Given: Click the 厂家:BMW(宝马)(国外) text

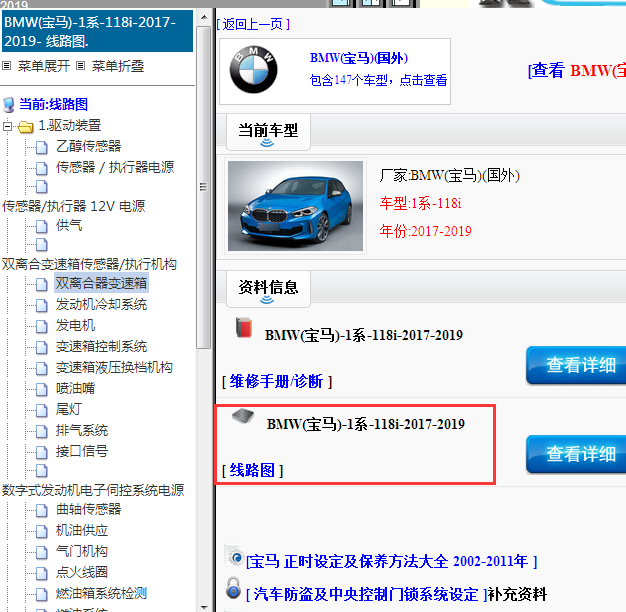Looking at the screenshot, I should [x=450, y=176].
